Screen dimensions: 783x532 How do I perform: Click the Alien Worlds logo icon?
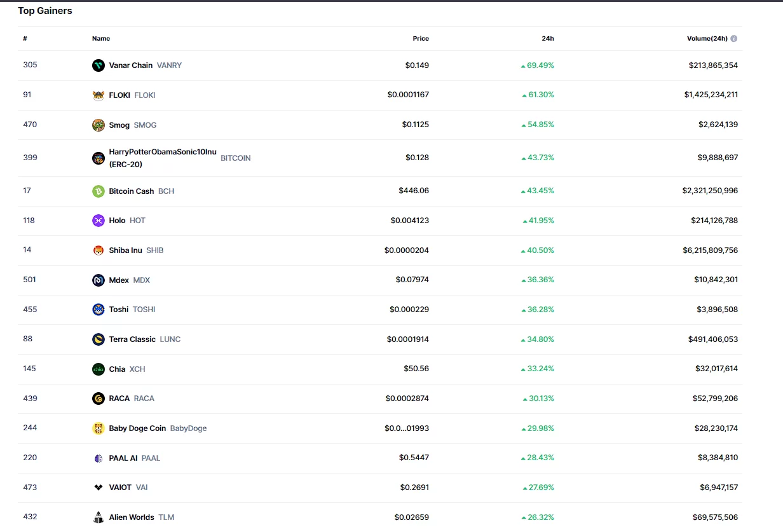coord(99,517)
